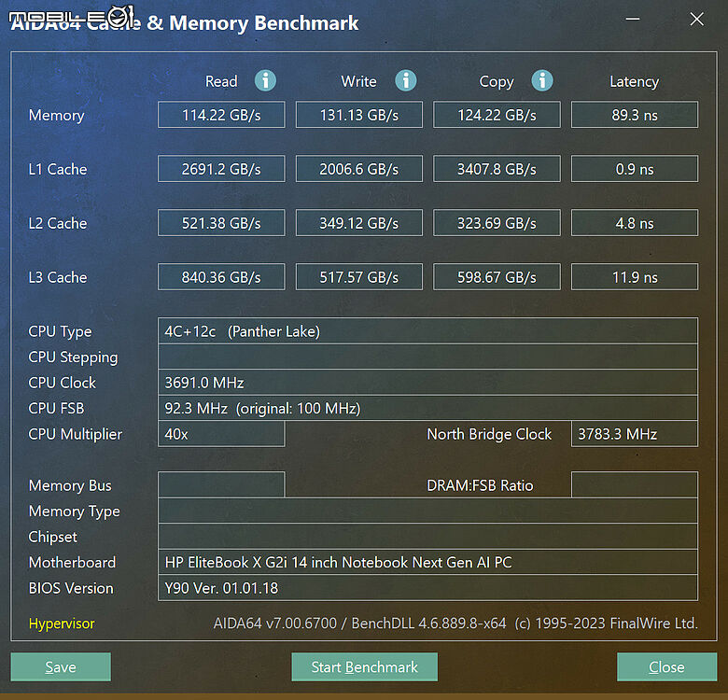
Task: Select the Memory Copy value 124.22 GB/s
Action: [497, 115]
